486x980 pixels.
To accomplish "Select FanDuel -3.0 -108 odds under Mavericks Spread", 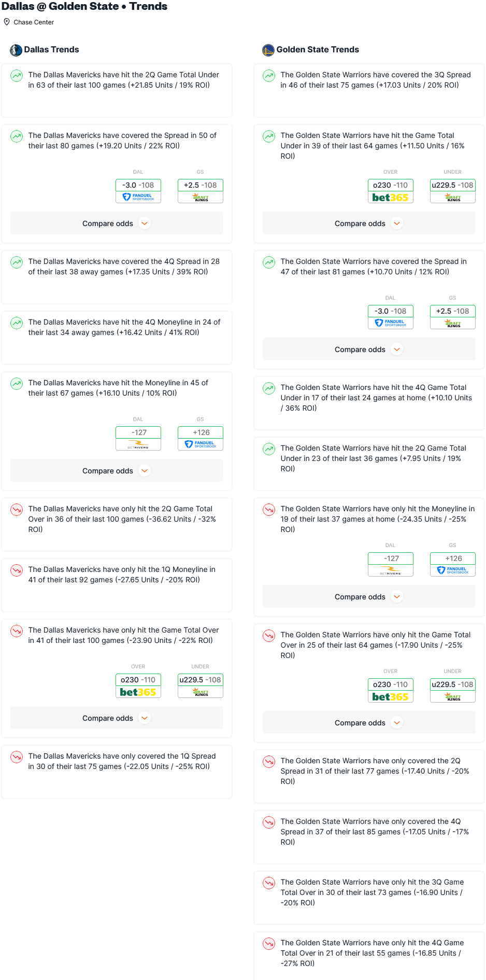I will coord(138,191).
